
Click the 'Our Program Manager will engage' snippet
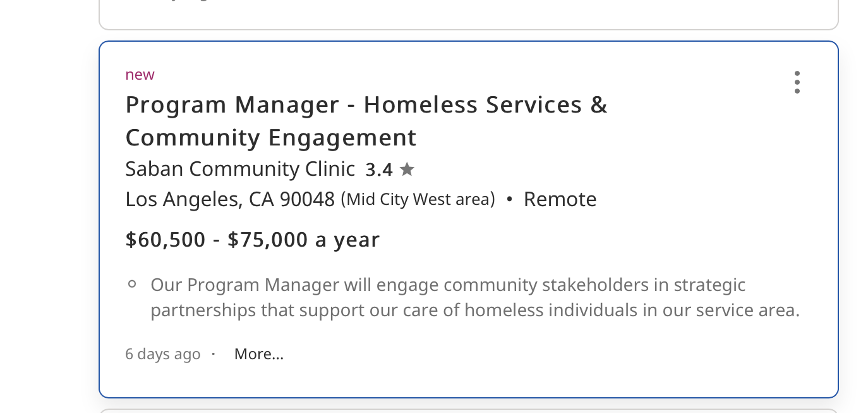point(448,285)
